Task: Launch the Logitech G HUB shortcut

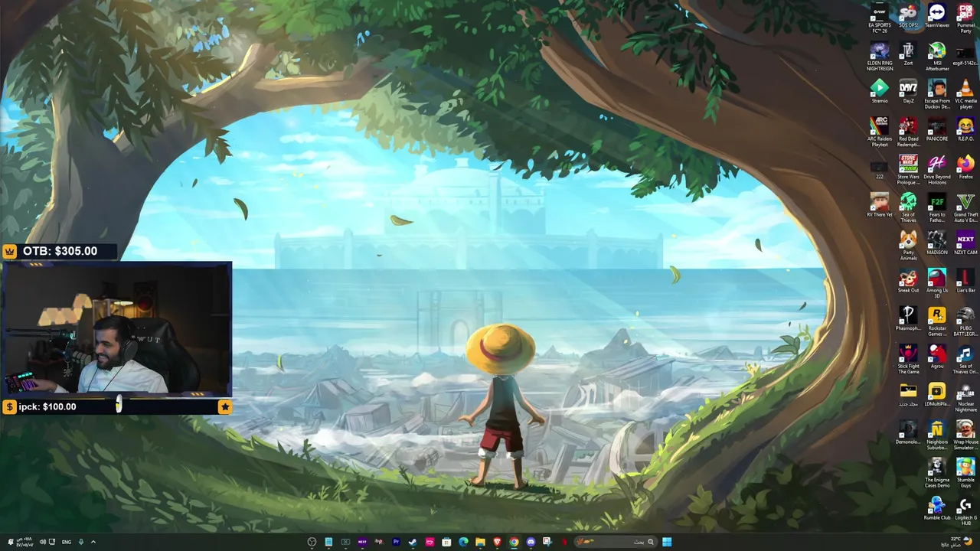Action: (x=965, y=511)
